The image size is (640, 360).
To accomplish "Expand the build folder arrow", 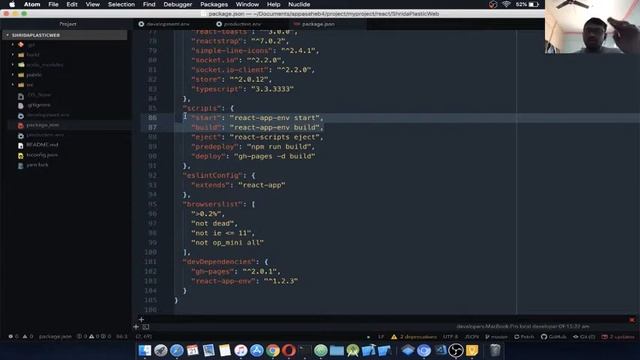I will click(x=13, y=55).
